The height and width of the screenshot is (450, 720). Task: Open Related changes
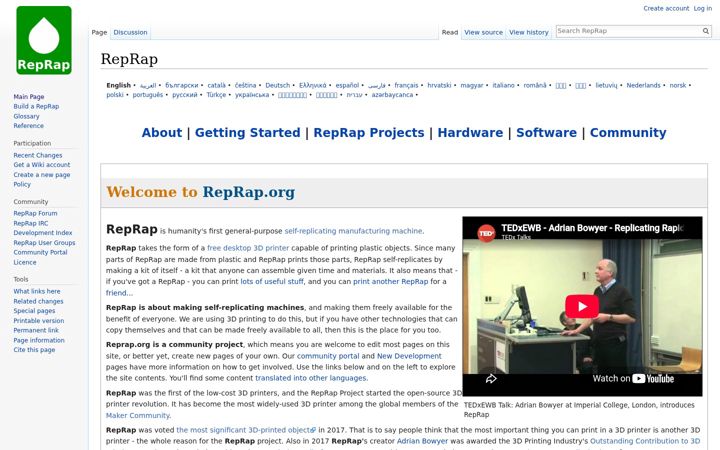[39, 301]
